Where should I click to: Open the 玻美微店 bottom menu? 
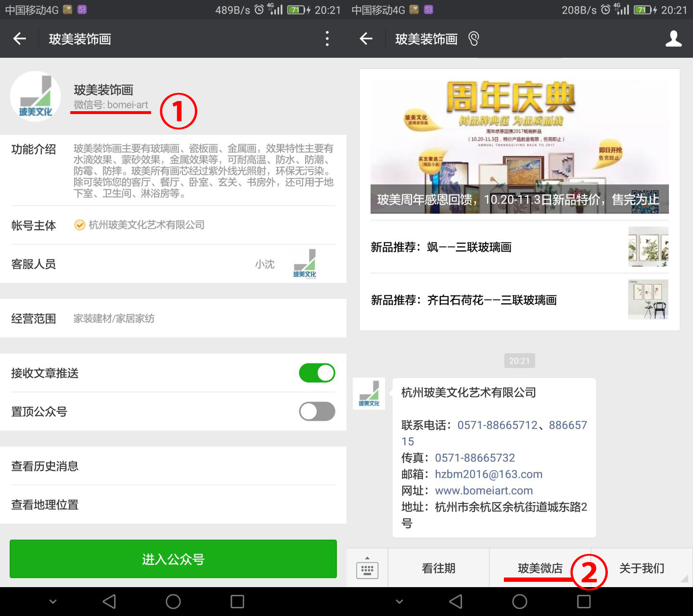pos(540,568)
